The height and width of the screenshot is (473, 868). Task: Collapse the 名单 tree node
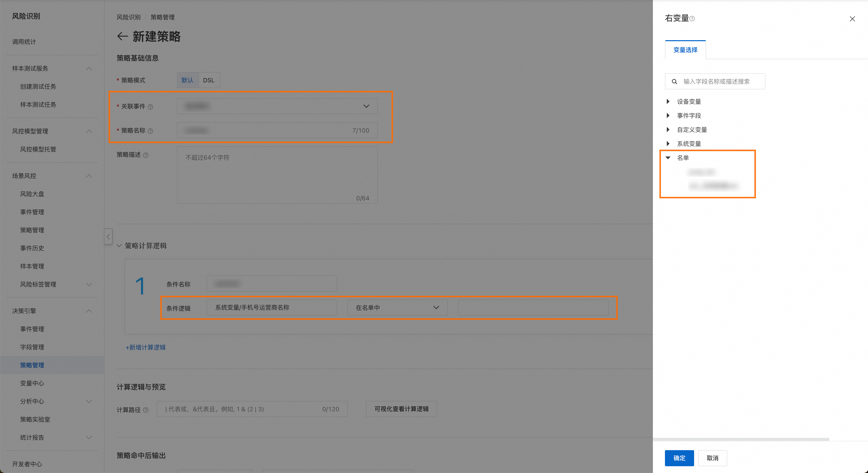(668, 158)
